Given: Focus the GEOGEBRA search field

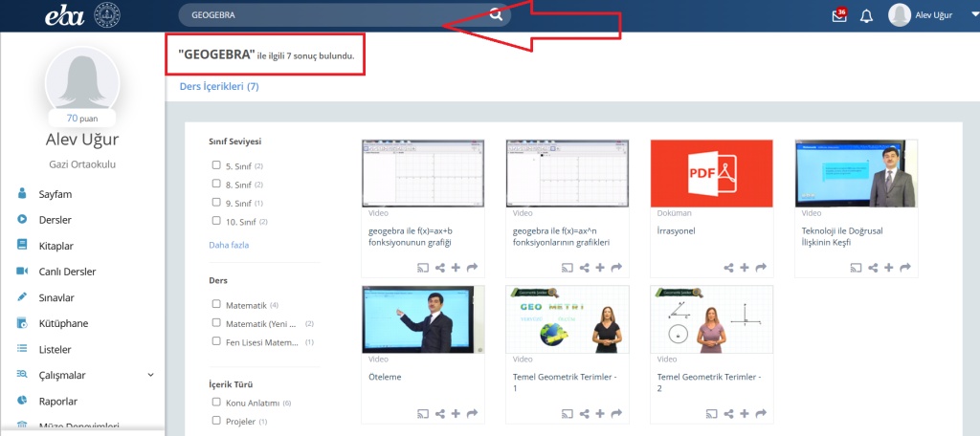Looking at the screenshot, I should tap(345, 15).
